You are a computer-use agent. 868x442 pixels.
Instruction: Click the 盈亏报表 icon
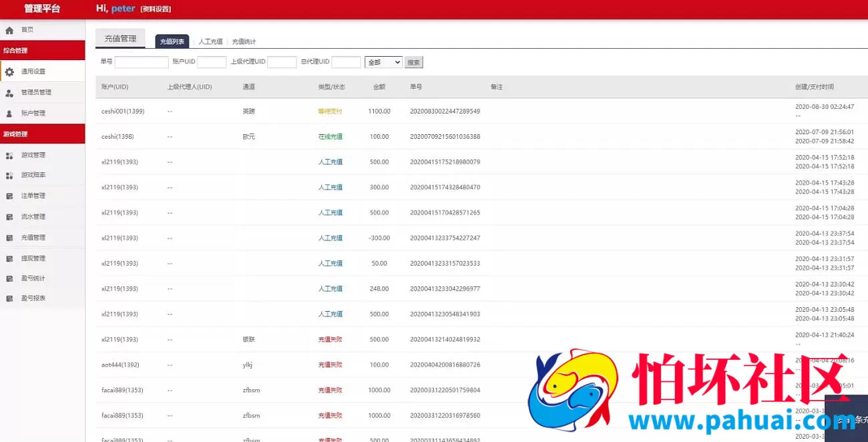11,299
